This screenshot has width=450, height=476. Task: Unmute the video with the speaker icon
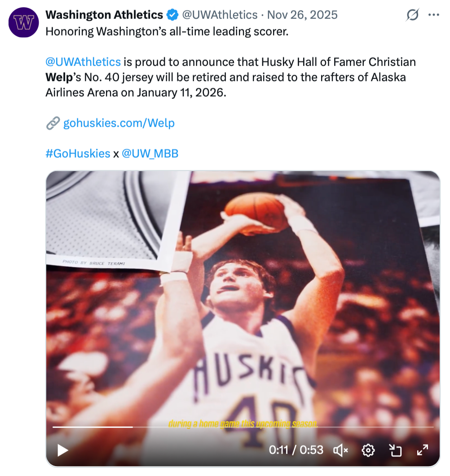341,450
